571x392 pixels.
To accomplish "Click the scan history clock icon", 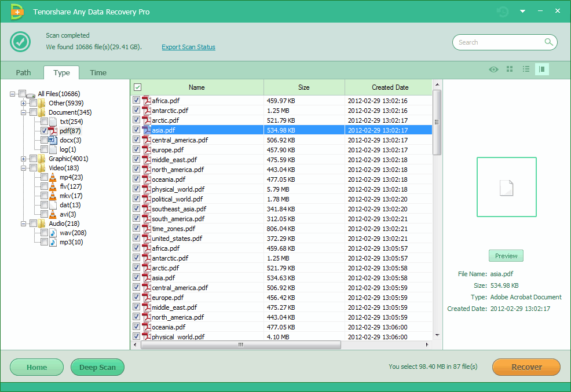I will 503,12.
